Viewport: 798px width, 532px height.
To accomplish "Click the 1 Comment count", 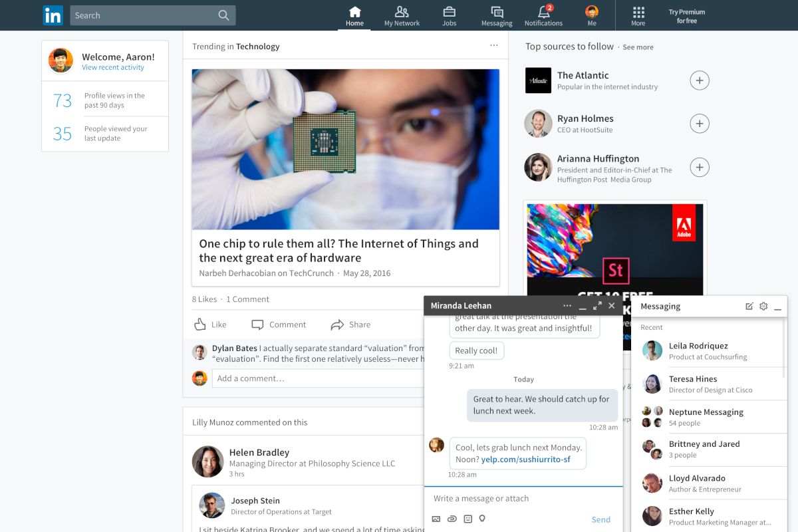I will tap(247, 299).
